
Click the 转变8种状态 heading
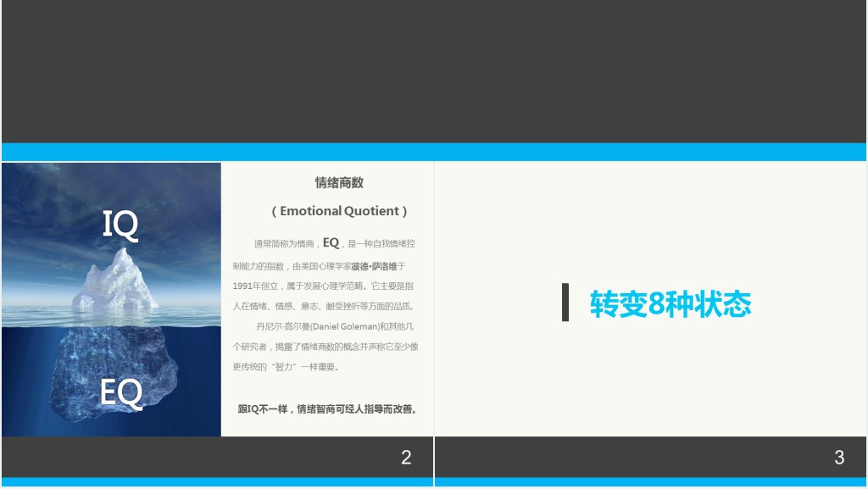point(670,303)
